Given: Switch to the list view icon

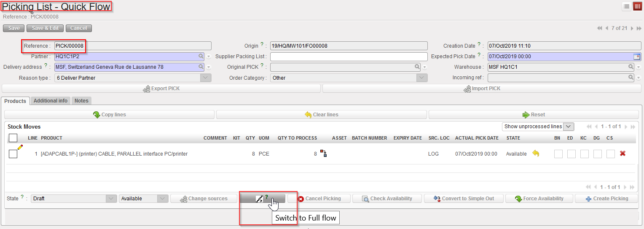Looking at the screenshot, I should pos(627,6).
